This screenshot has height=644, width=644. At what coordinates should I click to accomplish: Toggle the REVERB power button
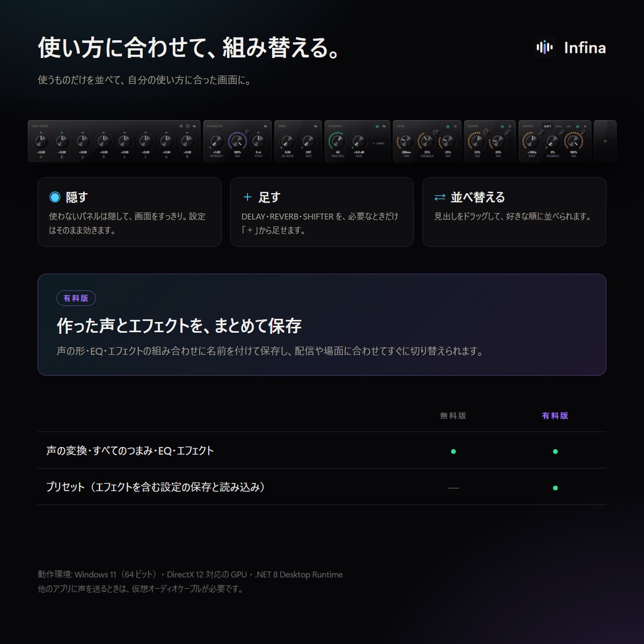point(502,126)
